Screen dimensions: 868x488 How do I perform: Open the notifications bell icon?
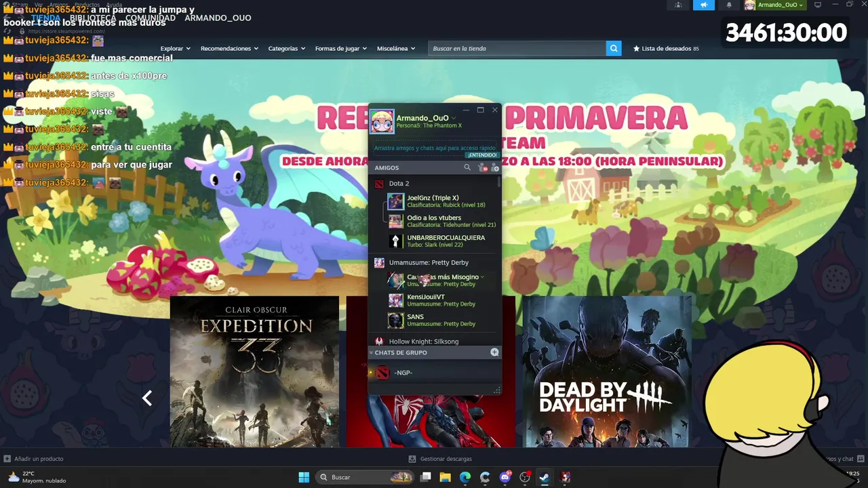[729, 5]
